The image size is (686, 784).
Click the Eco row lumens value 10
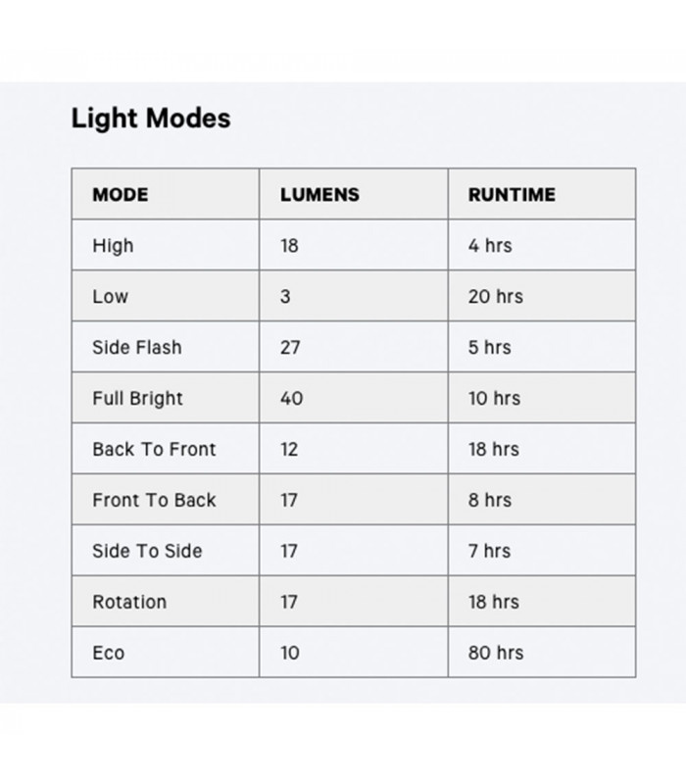click(290, 653)
